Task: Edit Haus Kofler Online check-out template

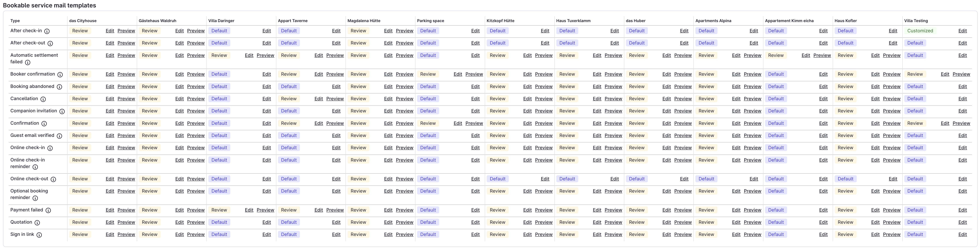Action: pos(893,179)
